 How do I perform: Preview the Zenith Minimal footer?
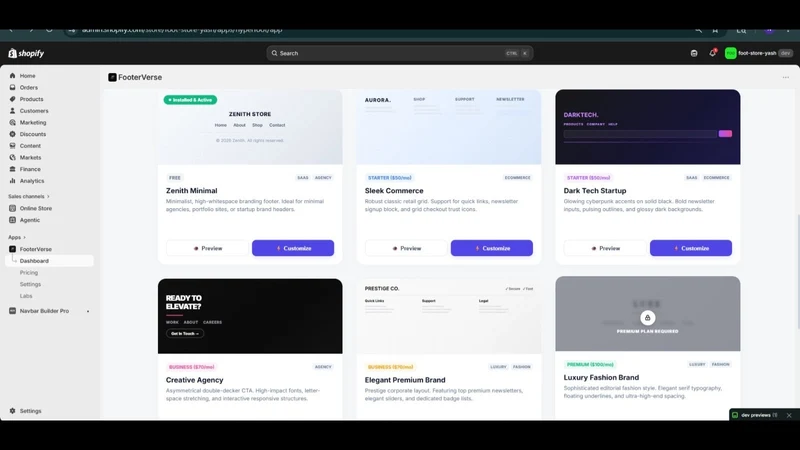(x=208, y=248)
